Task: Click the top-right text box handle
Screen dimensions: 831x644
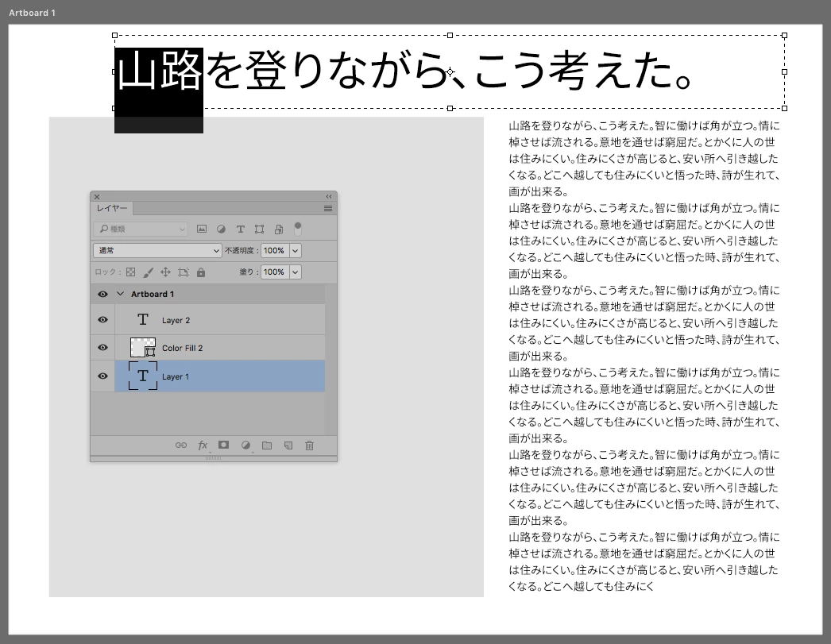Action: (x=784, y=36)
